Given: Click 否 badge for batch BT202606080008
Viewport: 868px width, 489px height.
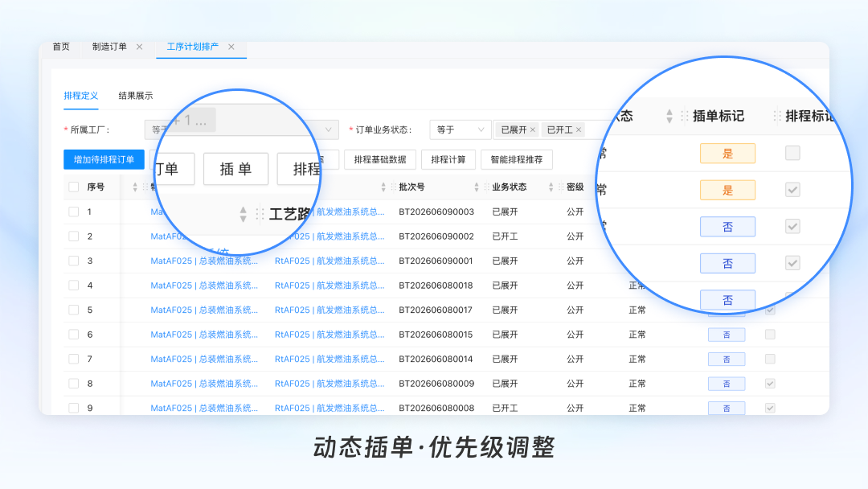Looking at the screenshot, I should (x=727, y=408).
